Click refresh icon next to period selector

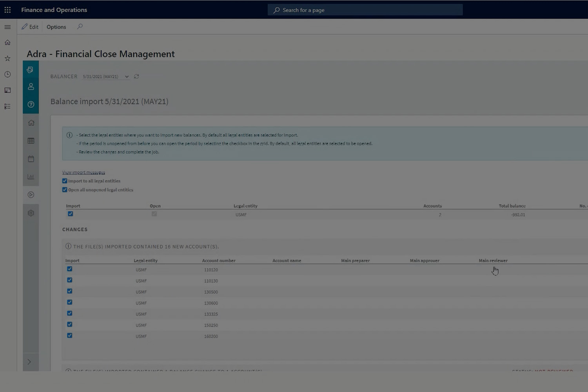coord(136,76)
